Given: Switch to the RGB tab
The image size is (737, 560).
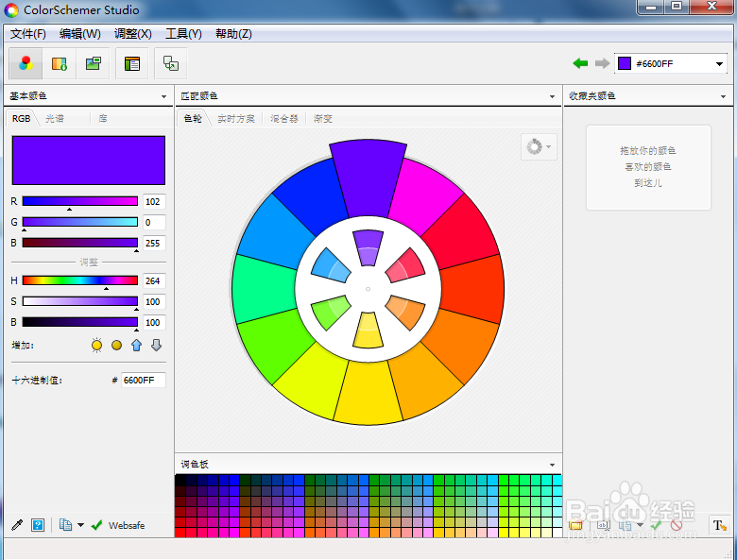Looking at the screenshot, I should click(21, 118).
